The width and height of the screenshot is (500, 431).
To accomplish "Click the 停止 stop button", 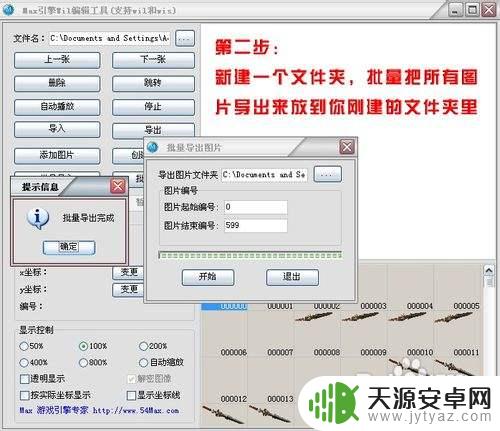I will pyautogui.click(x=153, y=107).
